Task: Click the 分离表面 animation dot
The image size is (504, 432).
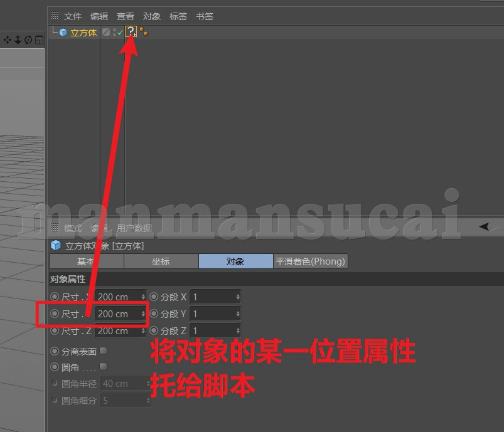Action: pos(55,351)
